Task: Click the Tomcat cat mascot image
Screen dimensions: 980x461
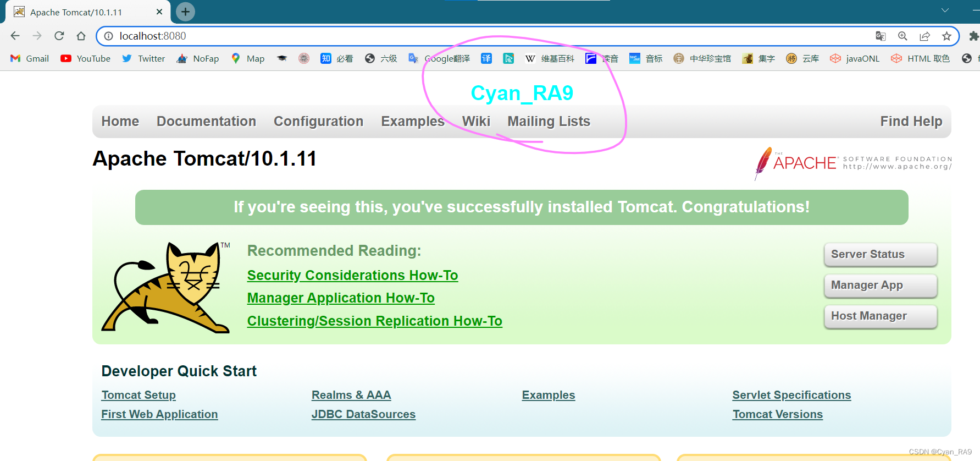Action: [x=166, y=287]
